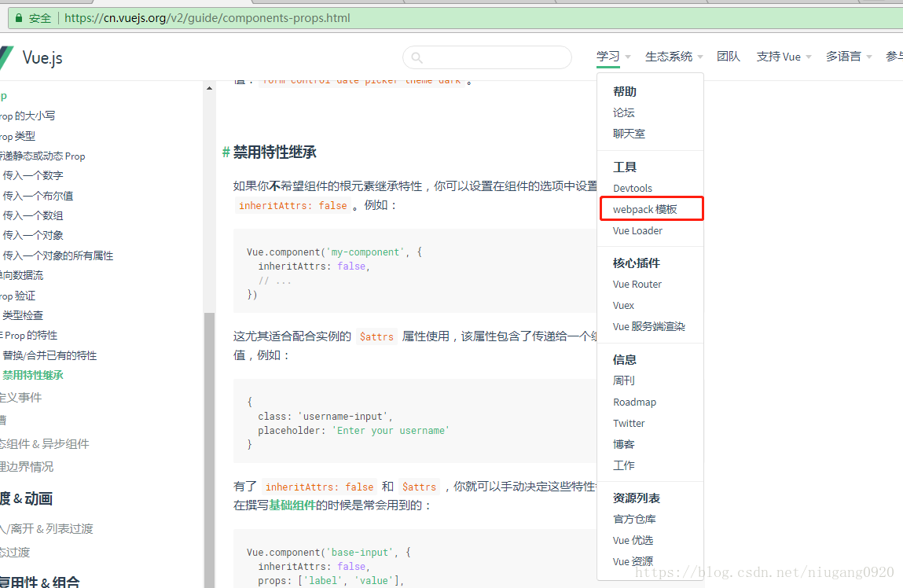This screenshot has height=588, width=903.
Task: Click the code line class: 'username-input'
Action: [x=325, y=417]
